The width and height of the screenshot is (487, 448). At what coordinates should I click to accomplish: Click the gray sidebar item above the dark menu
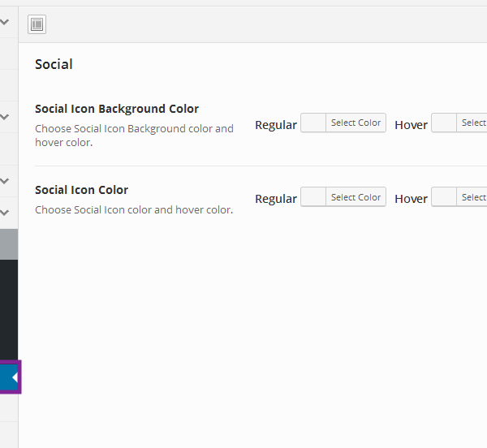click(9, 243)
